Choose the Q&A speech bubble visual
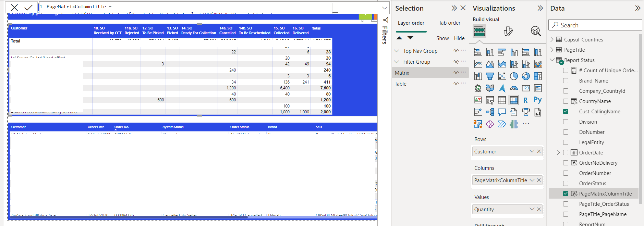 click(502, 112)
